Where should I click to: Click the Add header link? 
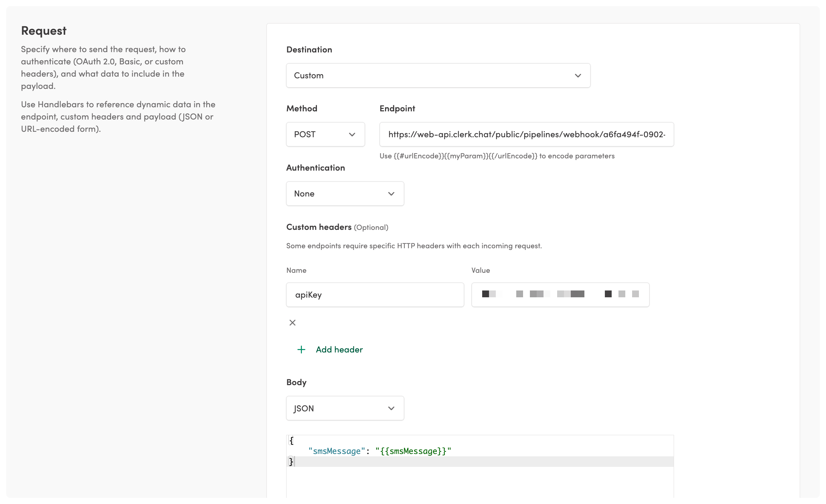[x=339, y=349]
